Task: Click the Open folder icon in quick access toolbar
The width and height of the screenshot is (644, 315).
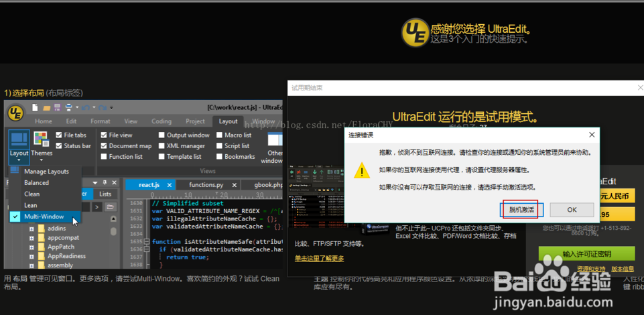Action: 46,108
